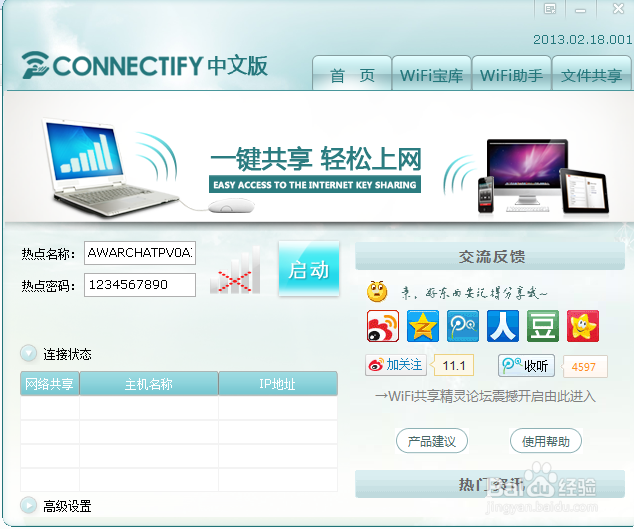Click the Connectify logo

[145, 65]
